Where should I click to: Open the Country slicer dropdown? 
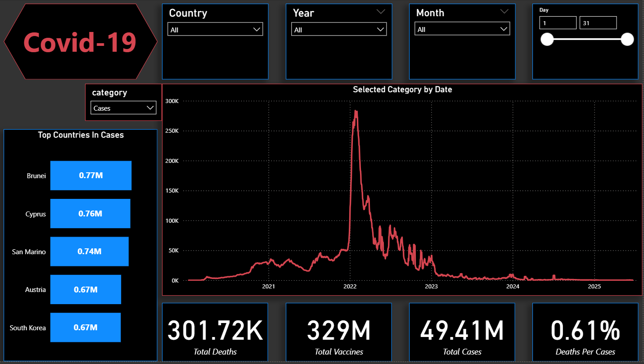[215, 30]
